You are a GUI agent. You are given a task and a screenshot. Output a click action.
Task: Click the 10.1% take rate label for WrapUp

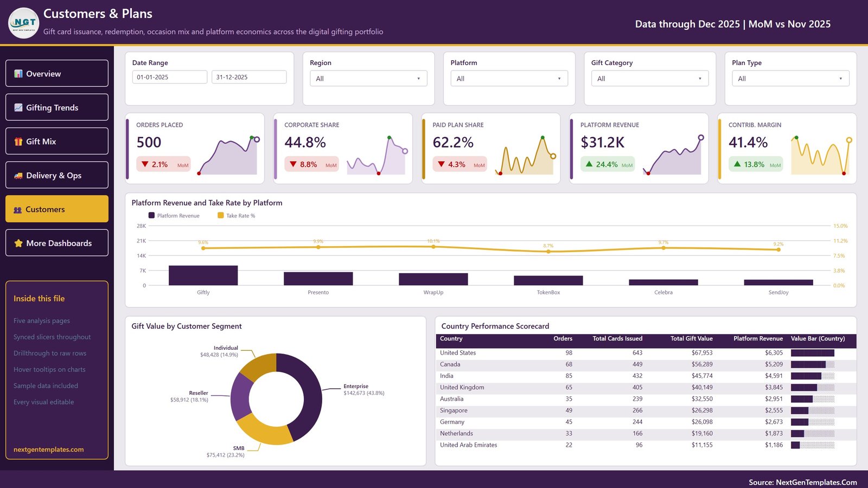click(x=433, y=241)
